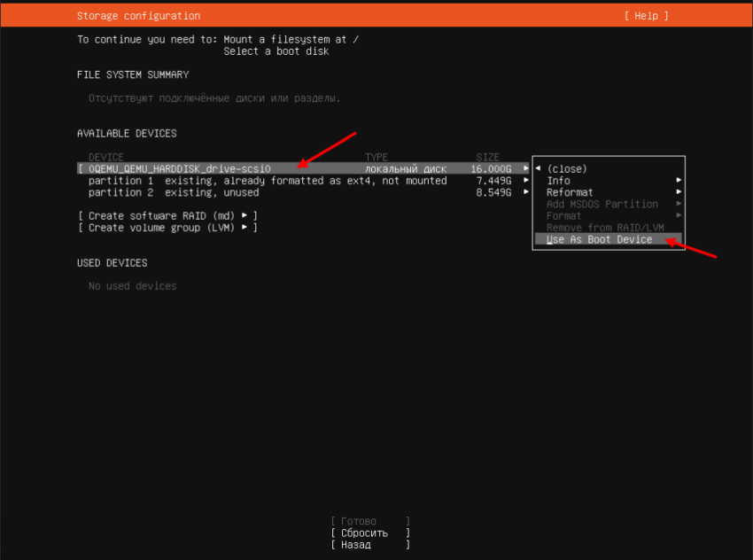This screenshot has width=753, height=560.
Task: Click the SIZE column header
Action: pyautogui.click(x=488, y=157)
